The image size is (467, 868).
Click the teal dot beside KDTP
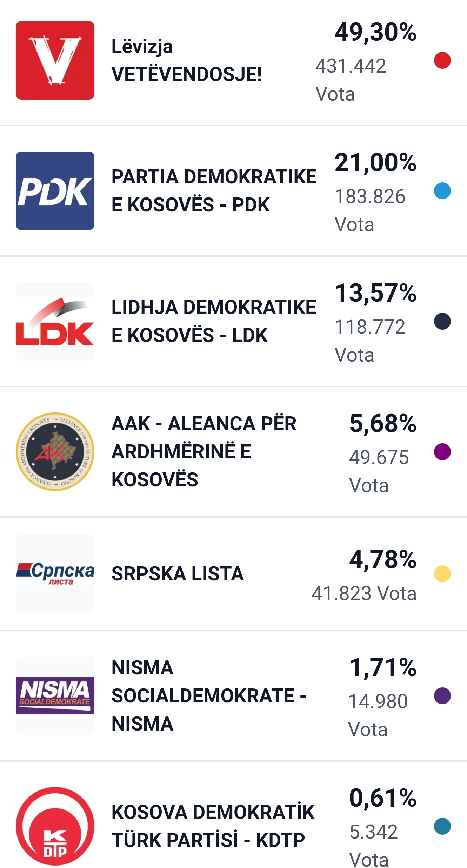(x=442, y=826)
